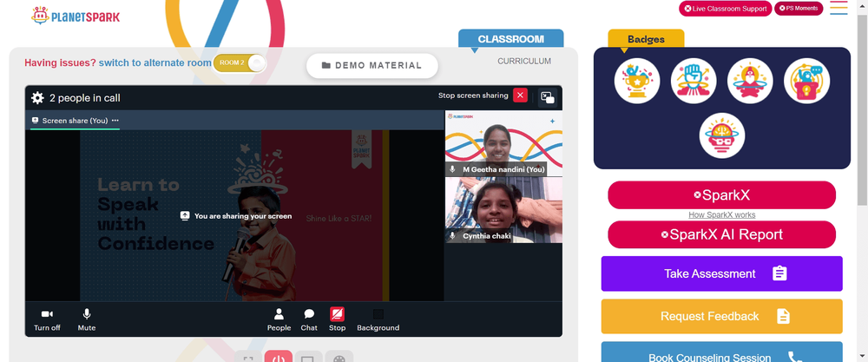This screenshot has height=362, width=868.
Task: Open the Chat panel
Action: pos(309,320)
